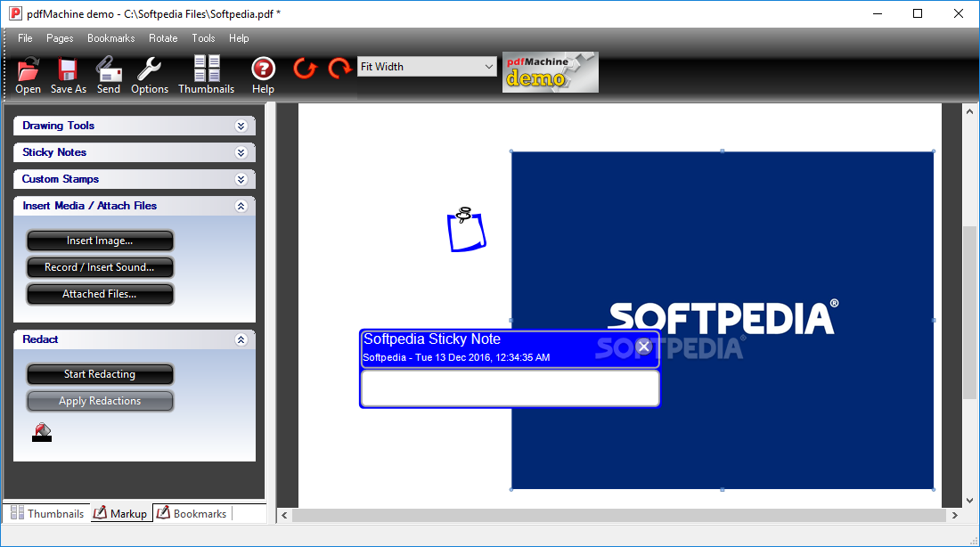Open the File menu
The width and height of the screenshot is (980, 547).
coord(25,38)
